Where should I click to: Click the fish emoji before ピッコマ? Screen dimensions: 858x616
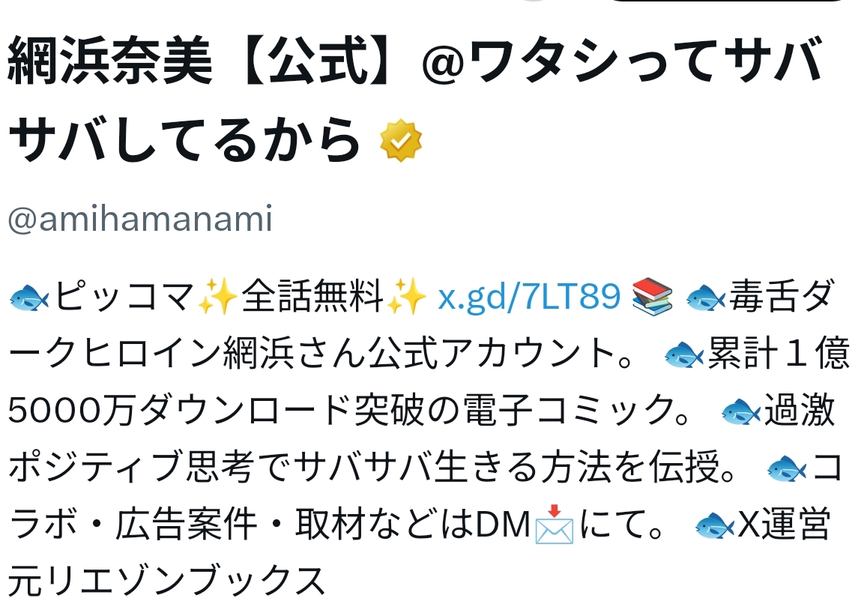29,298
